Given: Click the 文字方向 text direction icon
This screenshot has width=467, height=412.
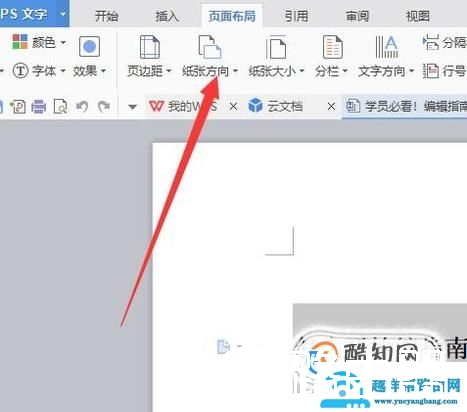Looking at the screenshot, I should click(x=386, y=47).
